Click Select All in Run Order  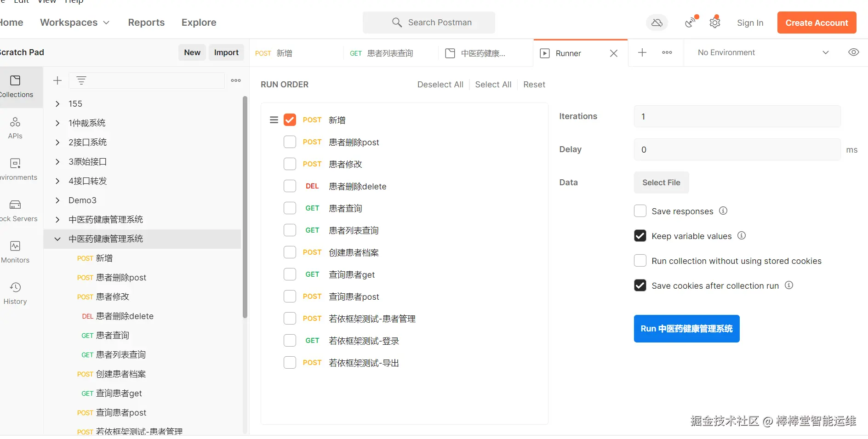(493, 85)
